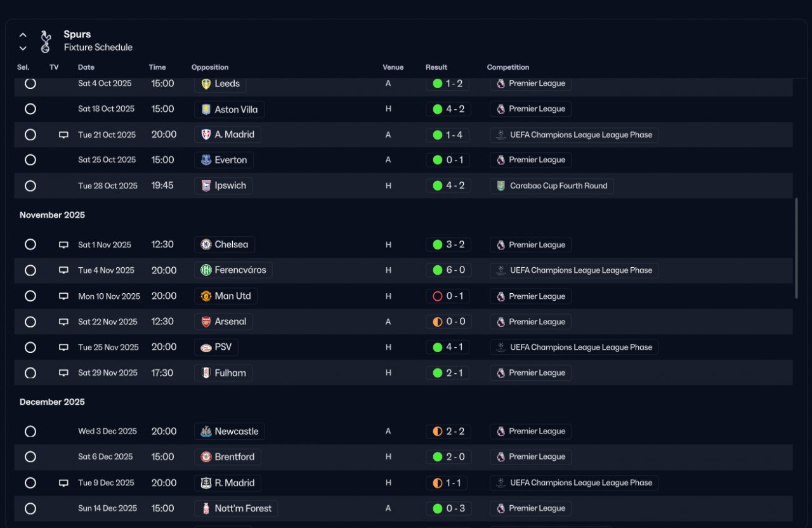This screenshot has height=528, width=812.
Task: Sort by the Competition column header
Action: coord(507,67)
